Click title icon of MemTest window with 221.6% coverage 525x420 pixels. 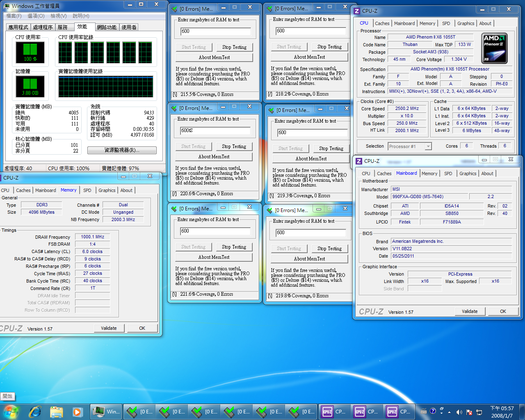click(x=174, y=208)
